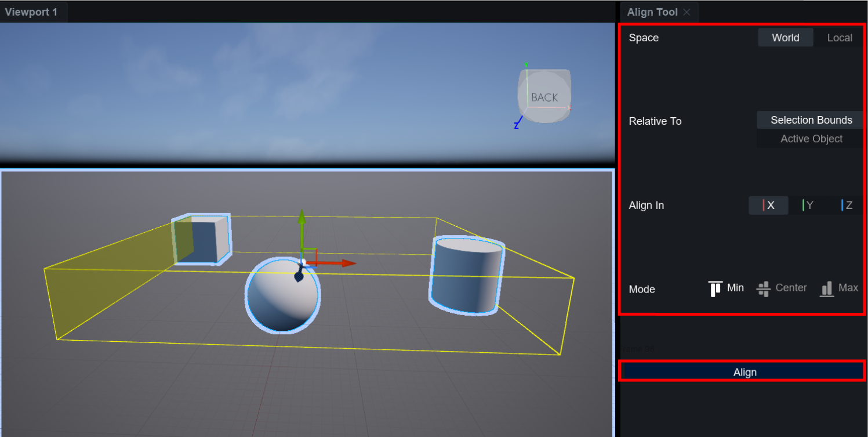Select the Center alignment mode icon
This screenshot has height=437, width=868.
point(764,288)
